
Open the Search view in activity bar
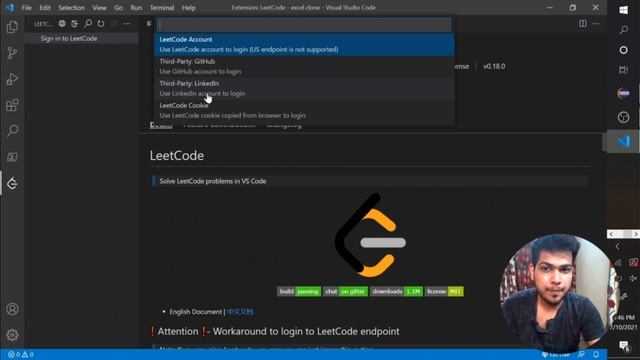pos(12,131)
